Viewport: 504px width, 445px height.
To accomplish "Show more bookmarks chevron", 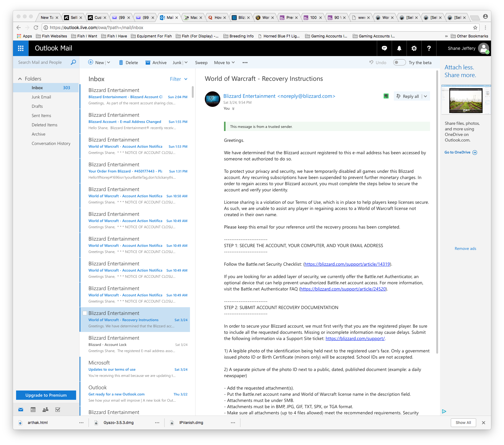I will point(446,36).
